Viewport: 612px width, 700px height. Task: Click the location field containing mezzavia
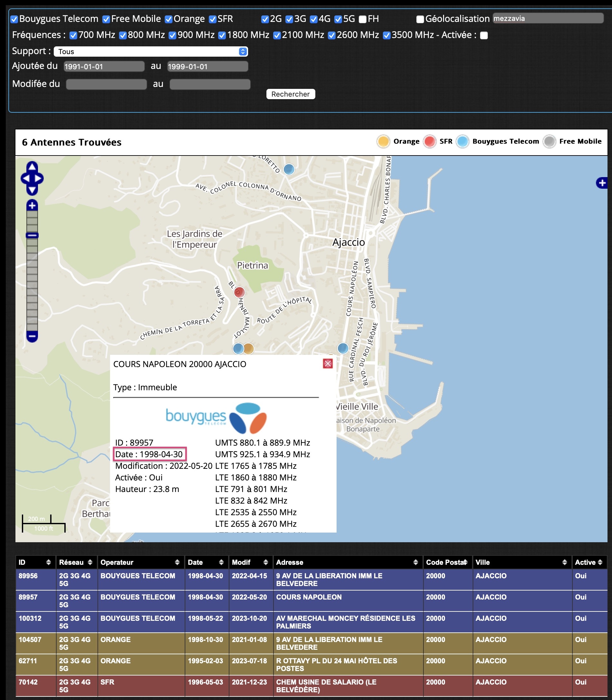[548, 18]
